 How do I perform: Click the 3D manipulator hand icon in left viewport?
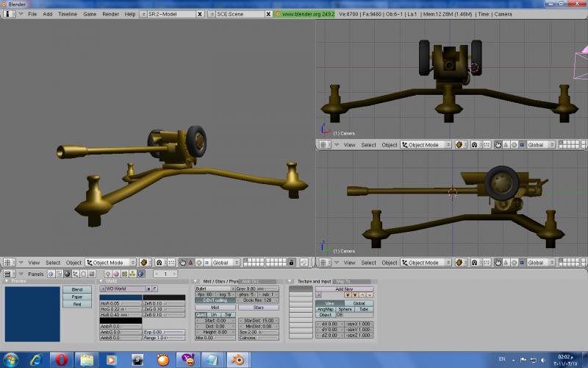(x=182, y=263)
